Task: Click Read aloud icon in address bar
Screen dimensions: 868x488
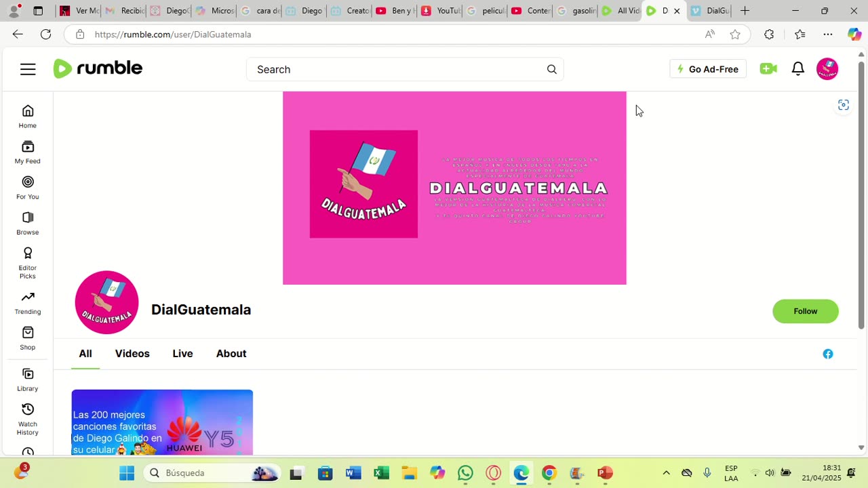Action: click(710, 34)
